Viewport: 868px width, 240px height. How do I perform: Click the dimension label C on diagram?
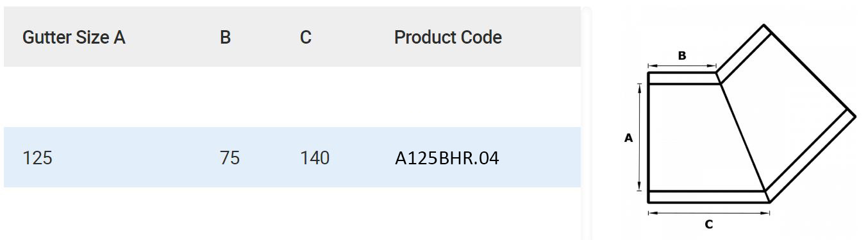(x=708, y=225)
